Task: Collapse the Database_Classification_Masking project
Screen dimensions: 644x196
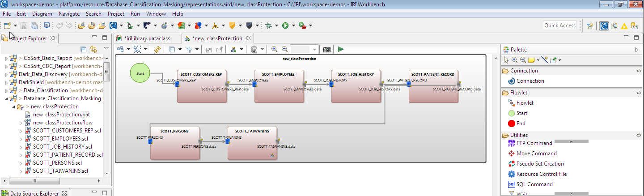Action: pos(6,98)
